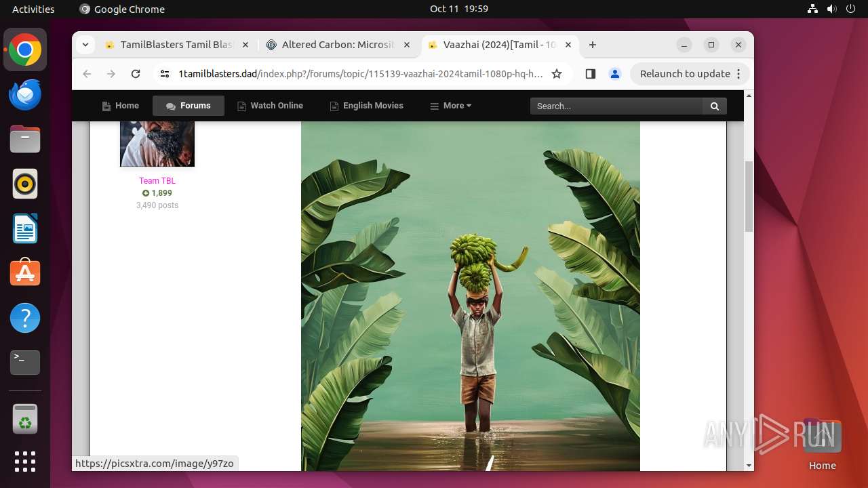Submit search with the magnifier icon
This screenshot has height=488, width=868.
point(715,106)
